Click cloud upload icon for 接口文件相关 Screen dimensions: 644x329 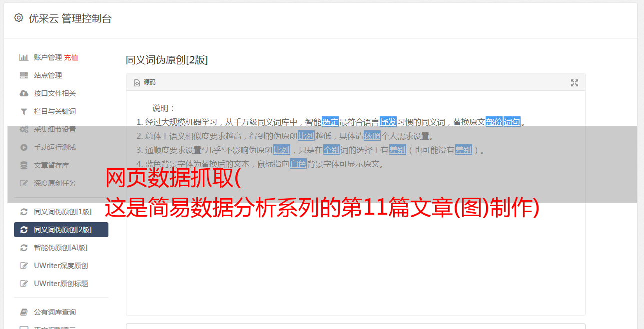(24, 93)
